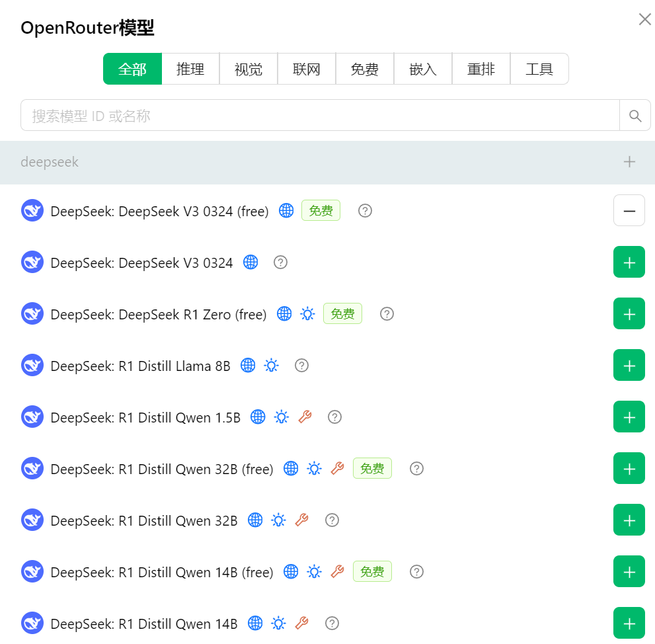Add paid R1 Distill Qwen 14B model
The image size is (655, 644).
pyautogui.click(x=629, y=624)
